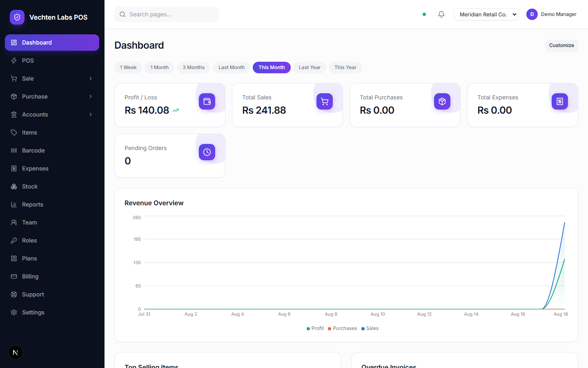Click the round N badge at the bottom left
The height and width of the screenshot is (368, 588).
coord(16,352)
